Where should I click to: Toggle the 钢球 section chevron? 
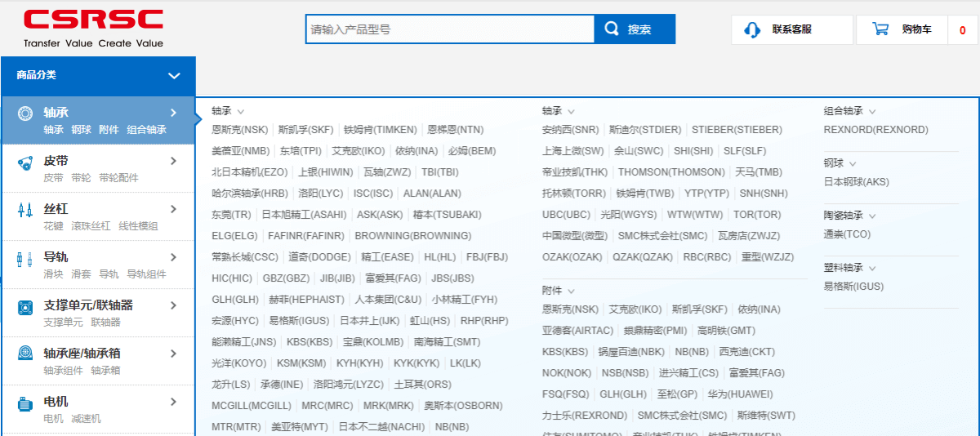tap(852, 164)
